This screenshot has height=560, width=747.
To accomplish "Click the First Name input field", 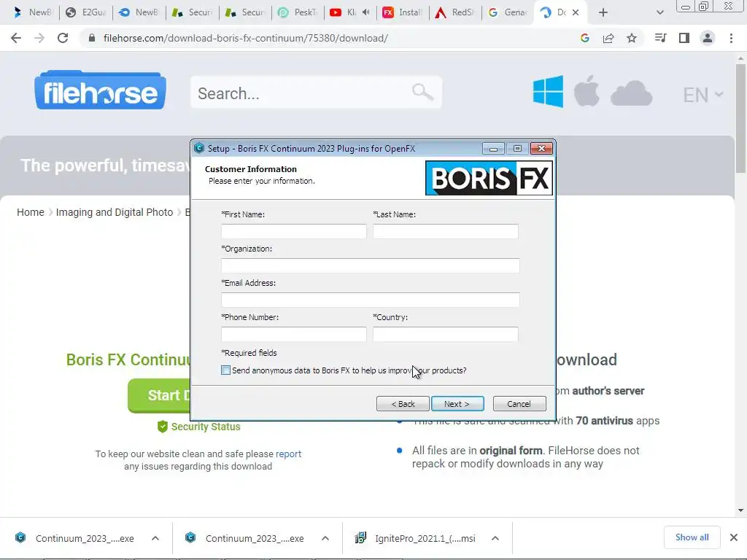I will [294, 231].
